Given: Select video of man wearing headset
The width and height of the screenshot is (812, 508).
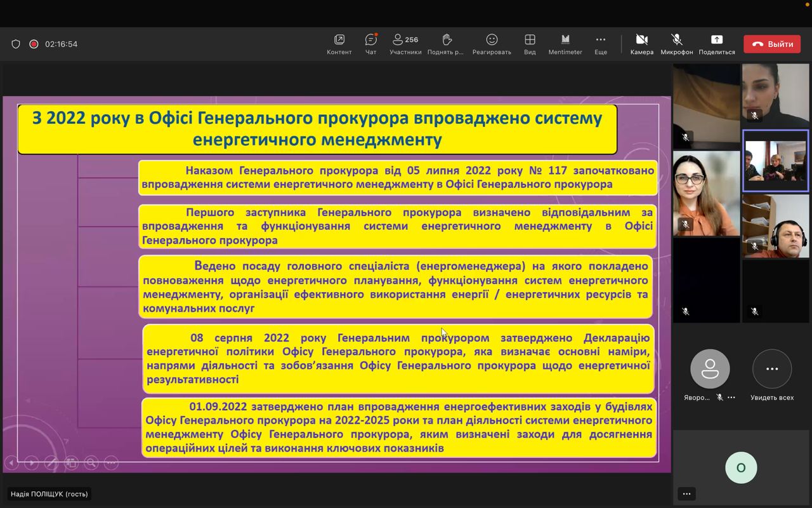Looking at the screenshot, I should (775, 225).
